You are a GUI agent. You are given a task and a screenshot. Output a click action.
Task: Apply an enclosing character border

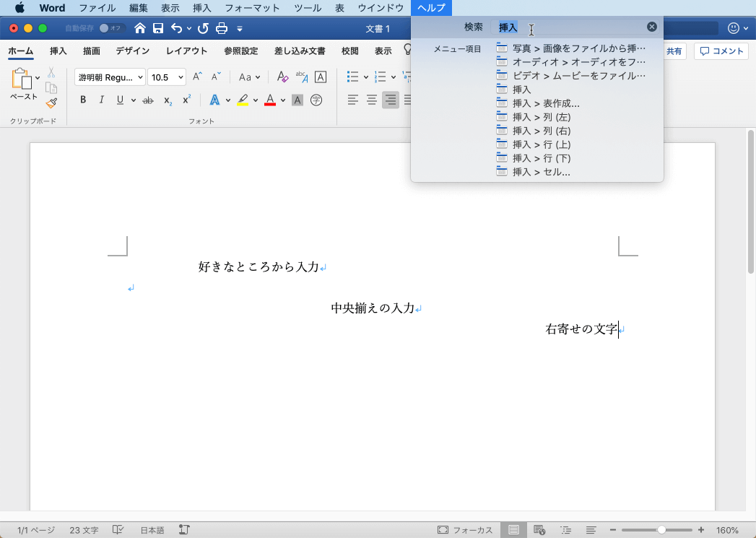pos(320,77)
